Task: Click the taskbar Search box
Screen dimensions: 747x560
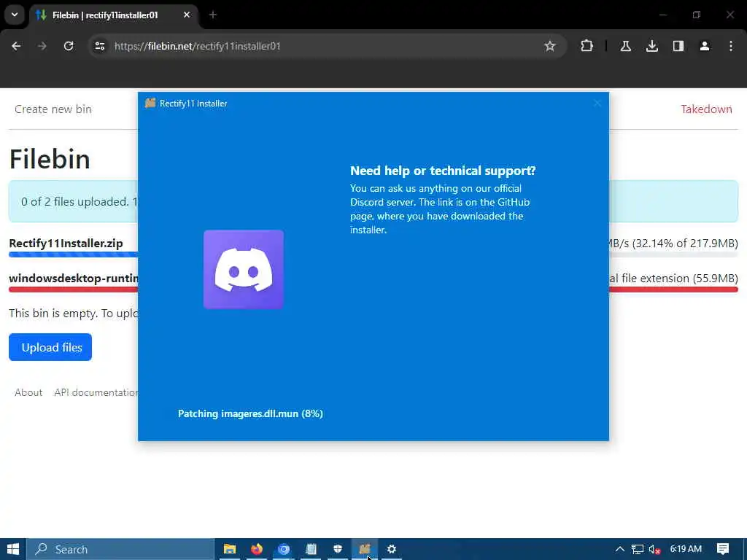Action: tap(120, 549)
